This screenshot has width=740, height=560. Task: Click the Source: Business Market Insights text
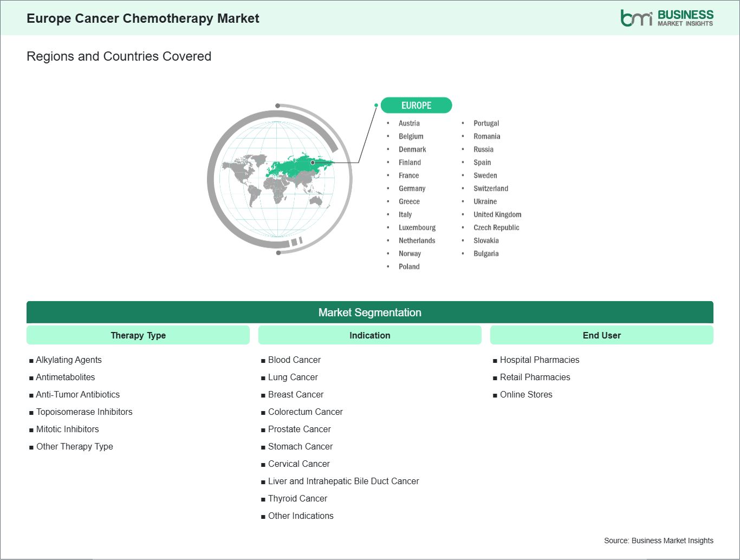tap(658, 541)
